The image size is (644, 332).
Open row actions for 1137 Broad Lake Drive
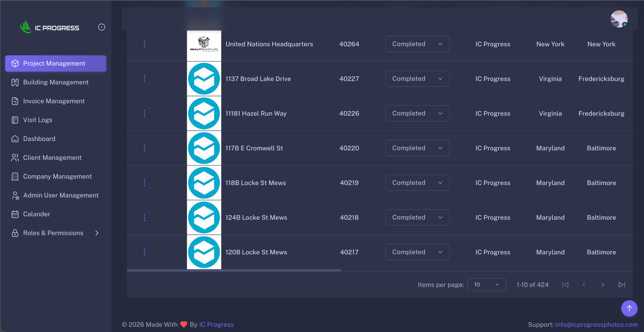(x=144, y=79)
